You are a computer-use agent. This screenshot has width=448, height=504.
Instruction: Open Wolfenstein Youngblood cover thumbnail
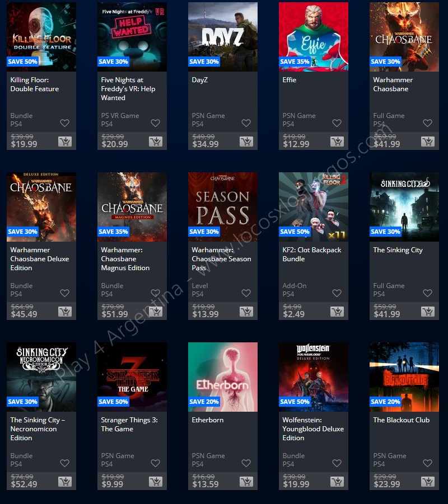tap(314, 376)
